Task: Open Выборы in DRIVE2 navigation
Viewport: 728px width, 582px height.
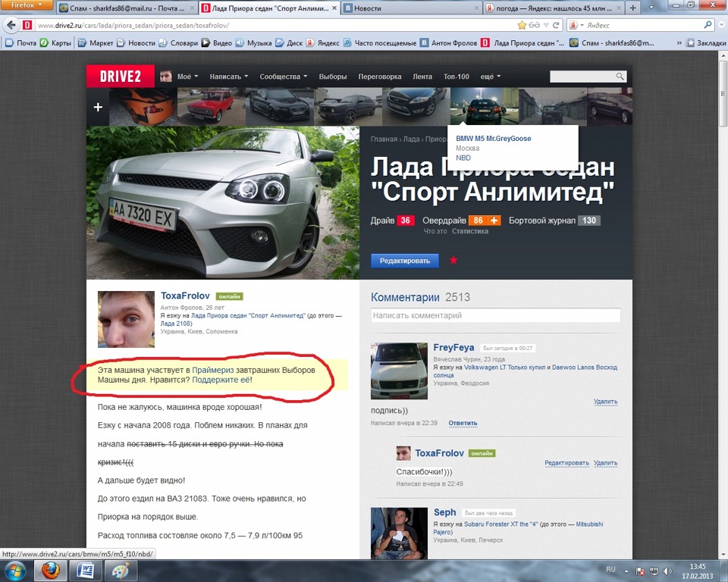Action: (332, 77)
